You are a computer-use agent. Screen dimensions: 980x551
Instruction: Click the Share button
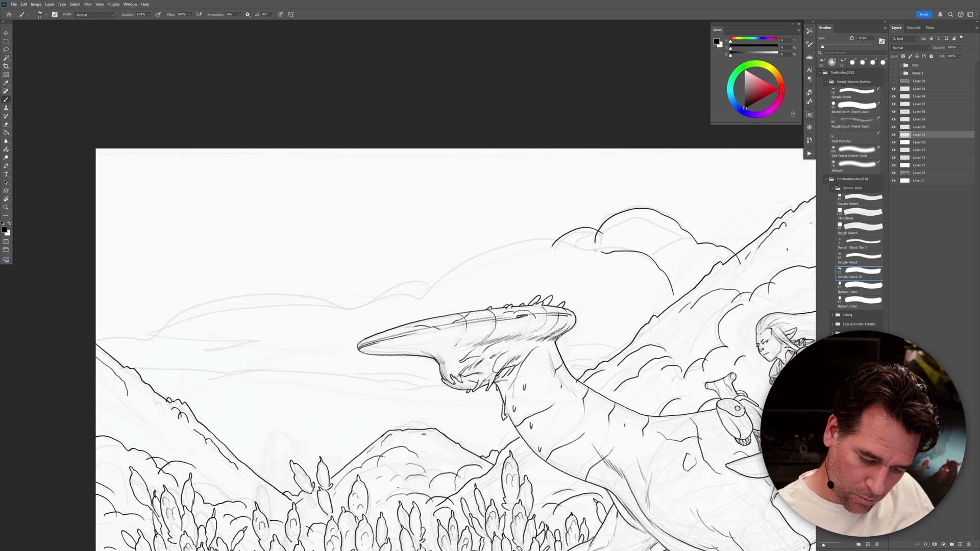coord(923,14)
